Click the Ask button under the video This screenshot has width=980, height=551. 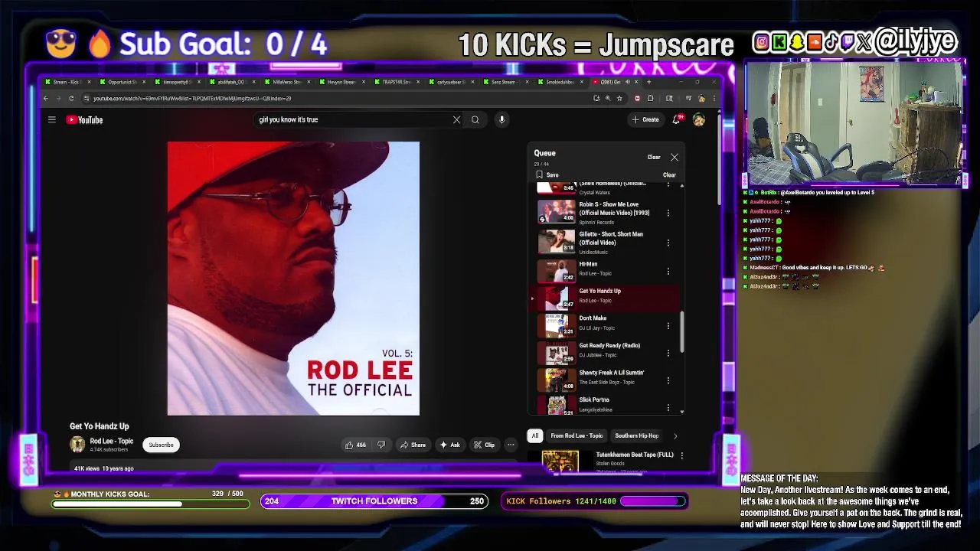(449, 445)
